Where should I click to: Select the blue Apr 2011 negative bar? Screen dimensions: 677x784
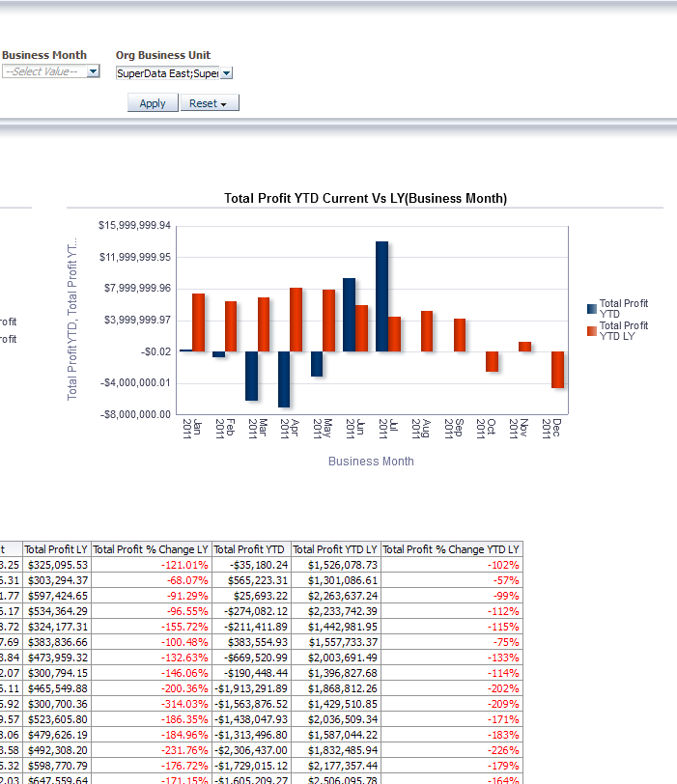[x=284, y=378]
